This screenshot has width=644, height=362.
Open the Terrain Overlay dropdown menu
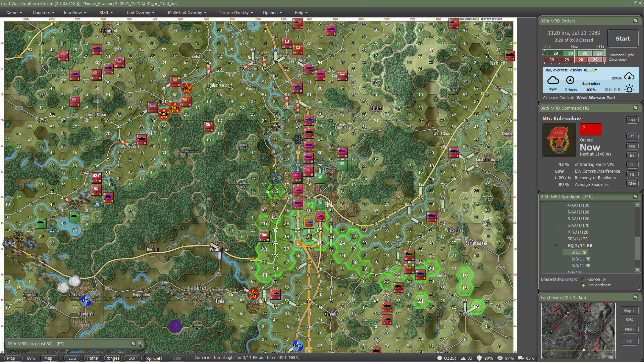(235, 12)
